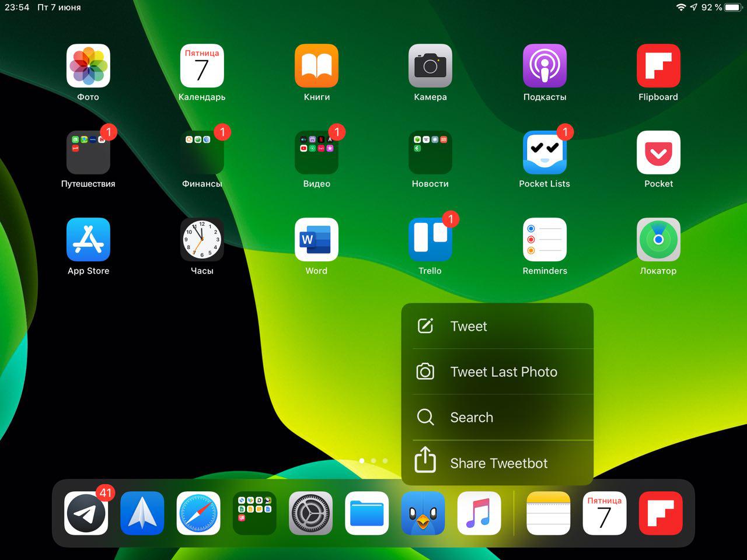The height and width of the screenshot is (560, 747).
Task: Launch the Подкасты podcasts app
Action: pyautogui.click(x=544, y=65)
